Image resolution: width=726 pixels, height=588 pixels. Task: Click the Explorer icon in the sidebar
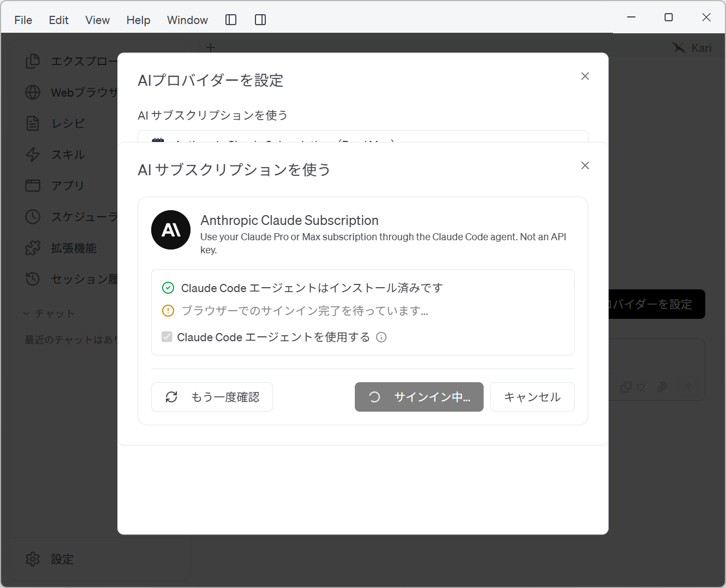pos(33,61)
